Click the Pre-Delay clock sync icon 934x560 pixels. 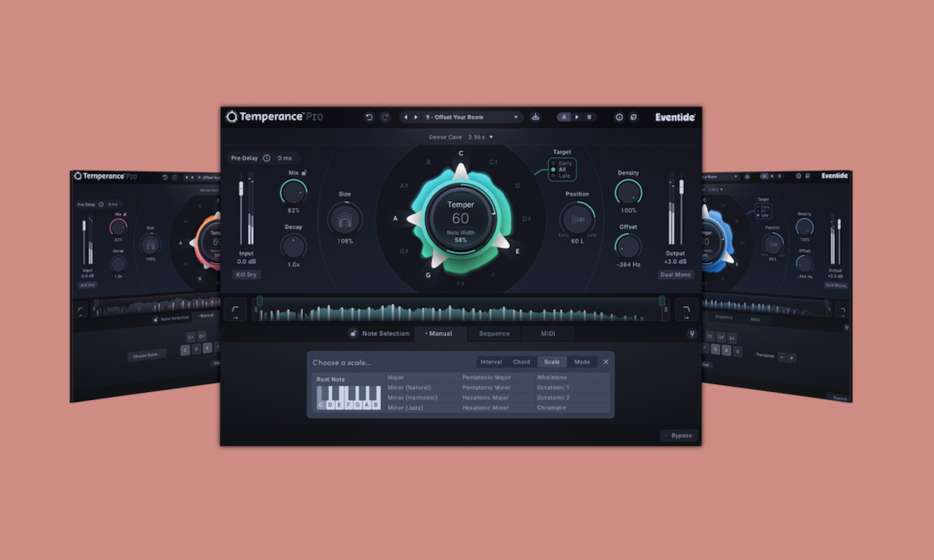coord(267,158)
